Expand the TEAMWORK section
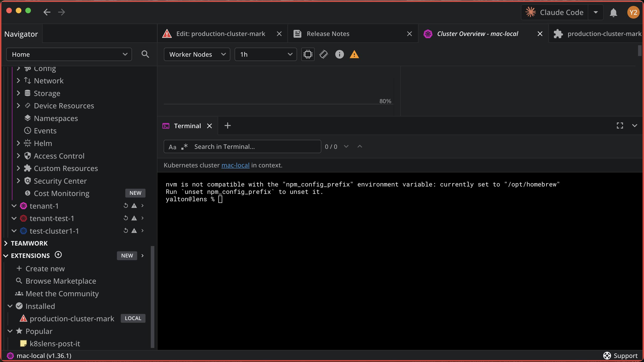The image size is (644, 362). pos(6,243)
